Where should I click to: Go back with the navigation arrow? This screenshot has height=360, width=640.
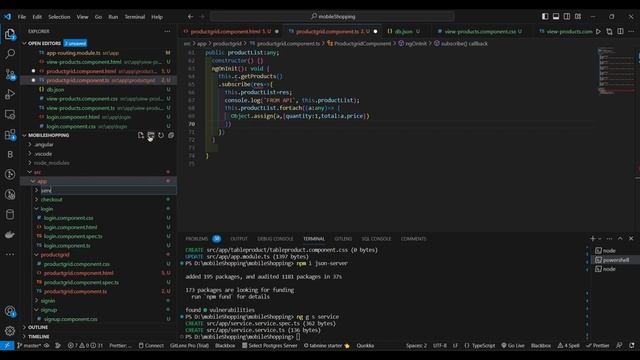[x=190, y=17]
